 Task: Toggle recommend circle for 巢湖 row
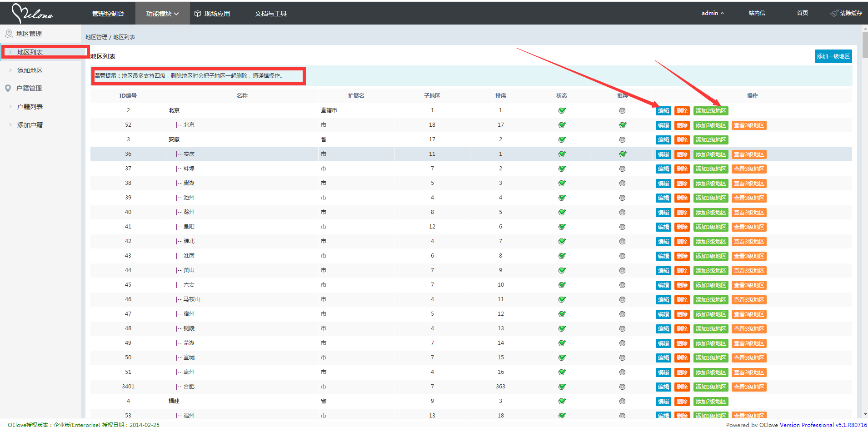(x=623, y=183)
